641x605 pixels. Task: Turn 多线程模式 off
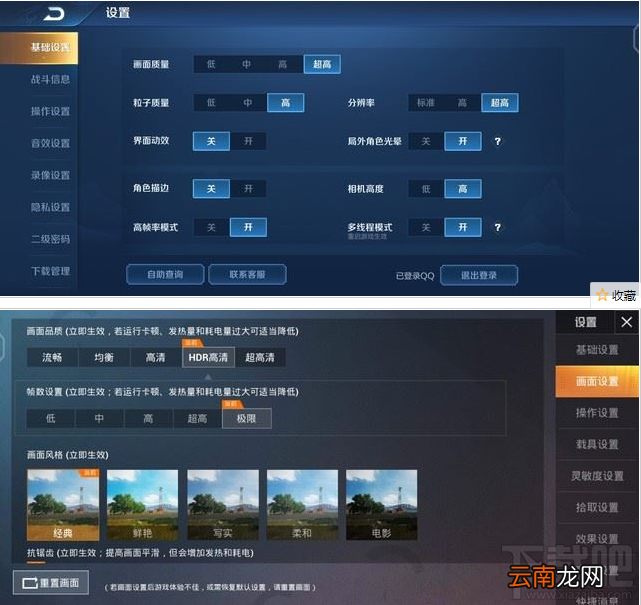[426, 227]
